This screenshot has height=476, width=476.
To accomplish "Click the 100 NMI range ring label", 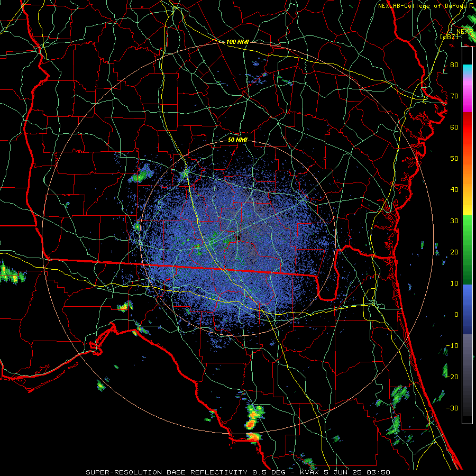I will pyautogui.click(x=237, y=42).
